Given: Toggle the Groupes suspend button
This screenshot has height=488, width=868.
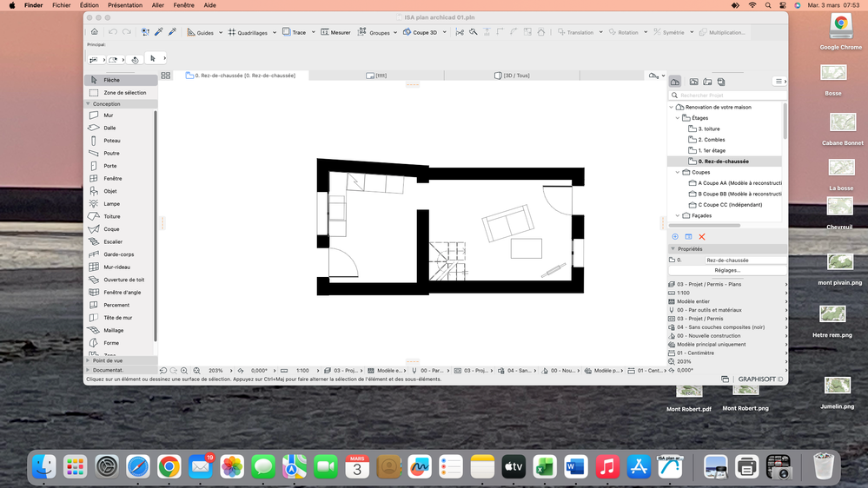Looking at the screenshot, I should coord(374,32).
